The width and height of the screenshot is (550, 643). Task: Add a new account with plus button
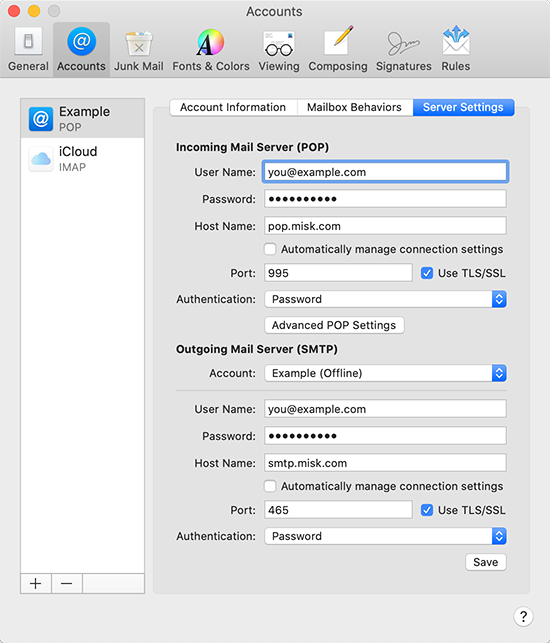(x=36, y=583)
